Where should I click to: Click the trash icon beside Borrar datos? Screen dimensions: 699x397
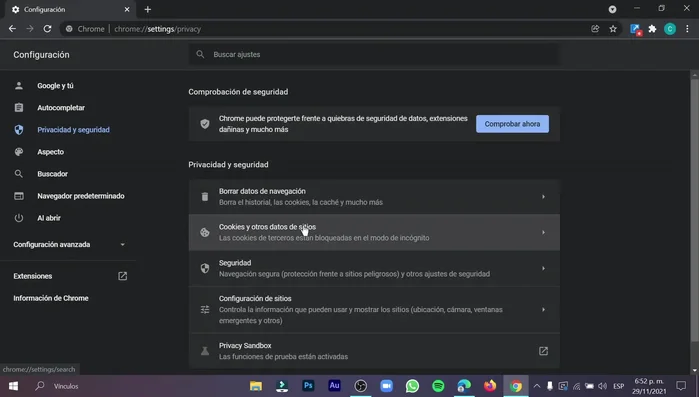coord(205,196)
